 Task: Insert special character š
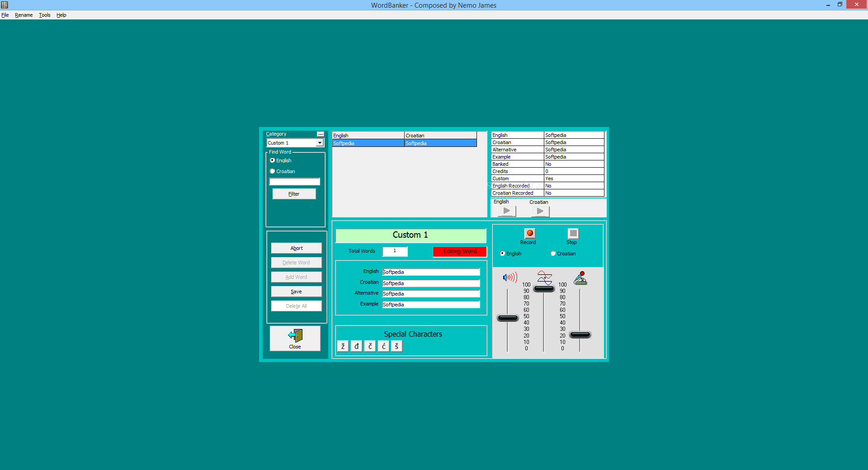(x=396, y=346)
